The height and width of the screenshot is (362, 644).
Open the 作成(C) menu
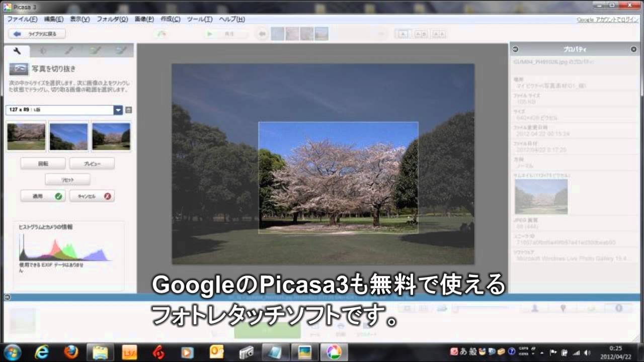point(170,19)
